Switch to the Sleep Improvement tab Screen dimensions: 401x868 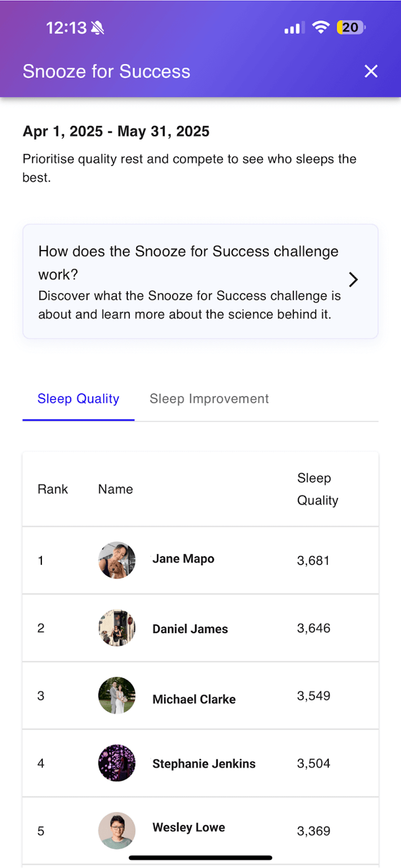click(209, 399)
